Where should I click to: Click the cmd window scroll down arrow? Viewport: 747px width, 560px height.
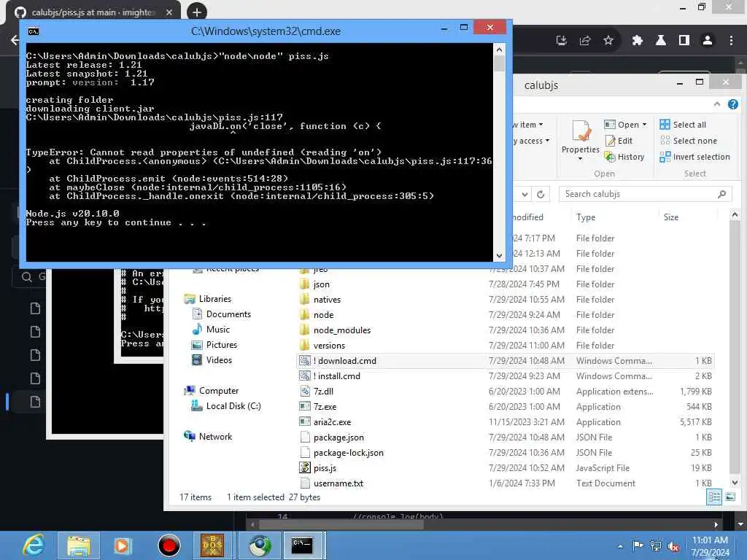click(499, 255)
